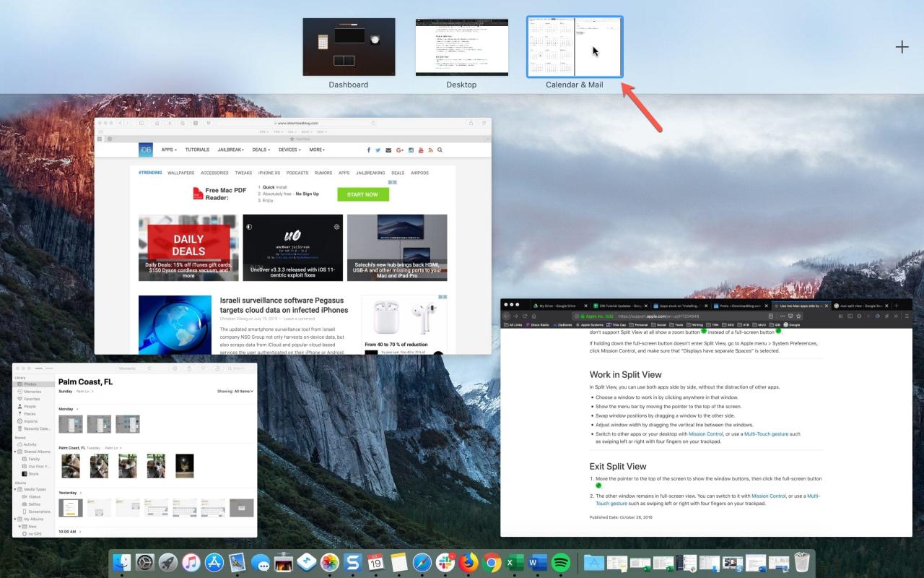Open Spotify from the Dock

pos(561,563)
